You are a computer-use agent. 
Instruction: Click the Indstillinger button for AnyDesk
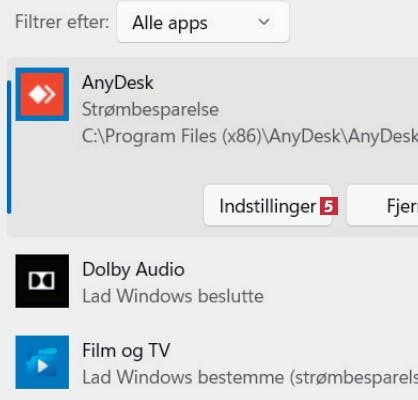point(268,206)
